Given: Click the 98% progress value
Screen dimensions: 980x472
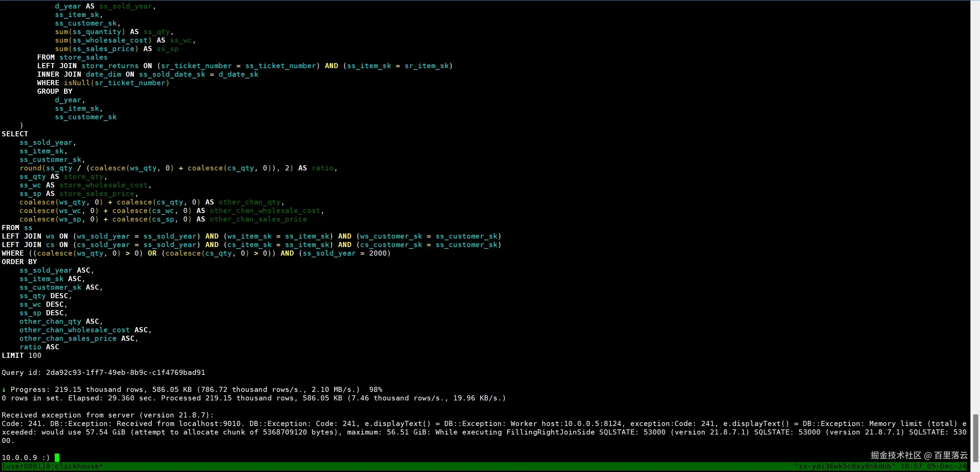Looking at the screenshot, I should [376, 390].
